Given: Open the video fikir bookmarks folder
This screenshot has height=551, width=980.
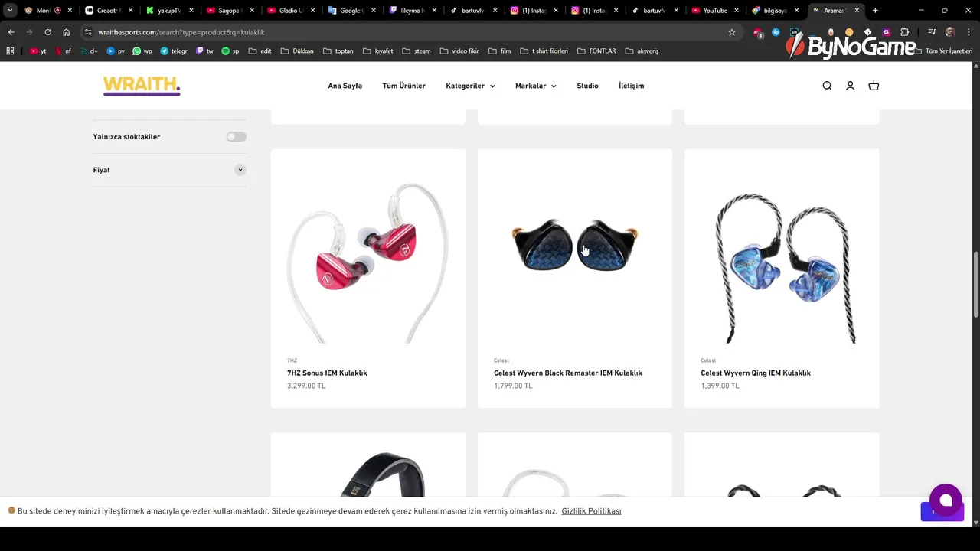Looking at the screenshot, I should [x=459, y=51].
